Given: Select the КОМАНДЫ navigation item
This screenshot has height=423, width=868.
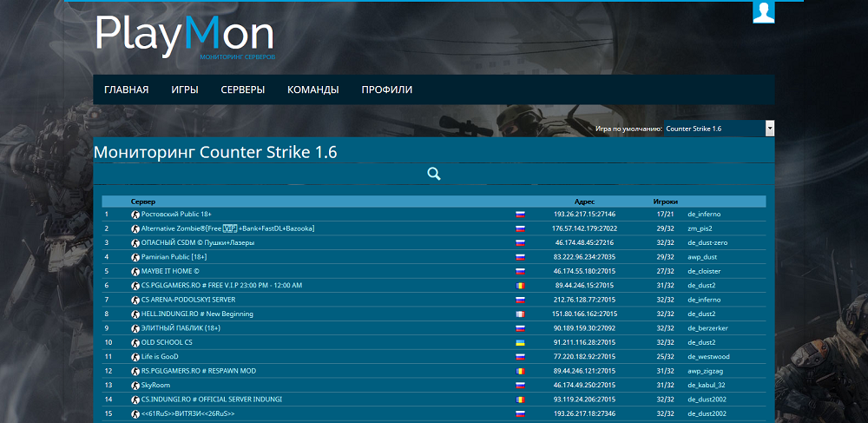Looking at the screenshot, I should 312,89.
